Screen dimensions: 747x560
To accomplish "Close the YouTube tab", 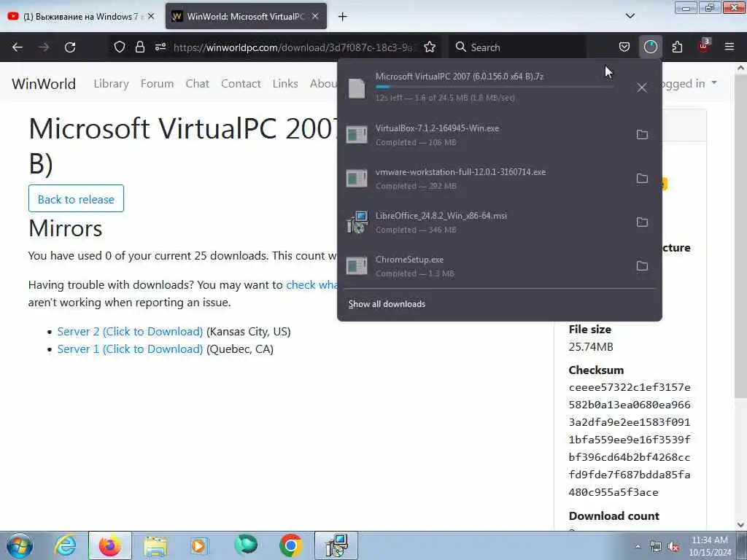I will click(x=151, y=16).
